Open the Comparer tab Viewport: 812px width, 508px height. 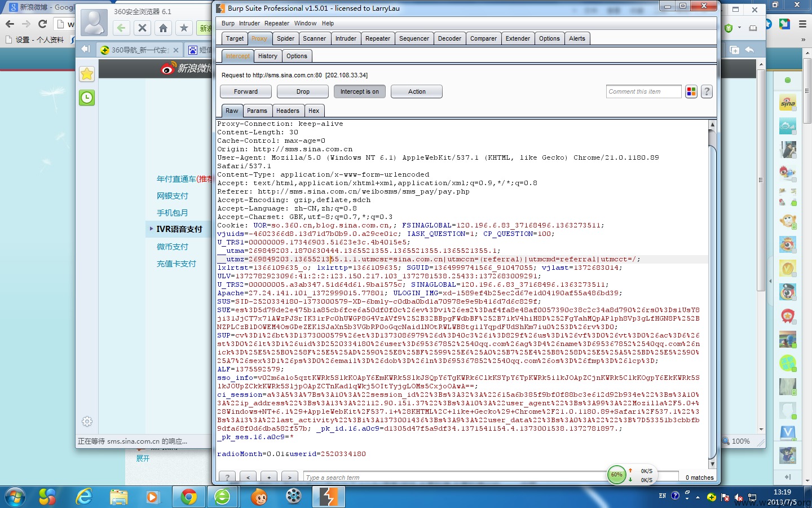(483, 38)
